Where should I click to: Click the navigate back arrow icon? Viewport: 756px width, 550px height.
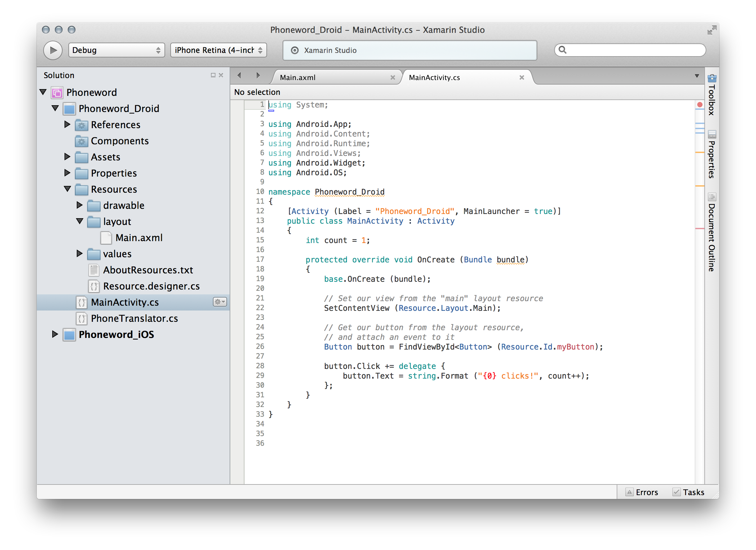[x=239, y=76]
